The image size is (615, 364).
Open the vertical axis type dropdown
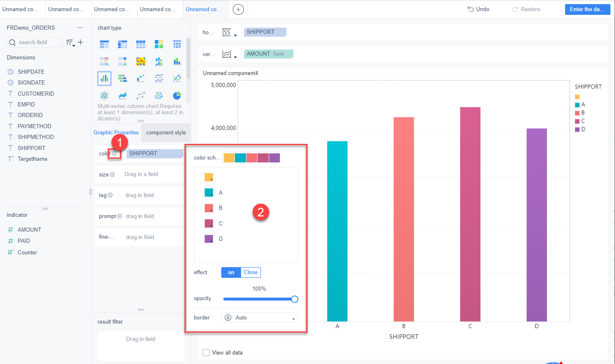coord(229,54)
